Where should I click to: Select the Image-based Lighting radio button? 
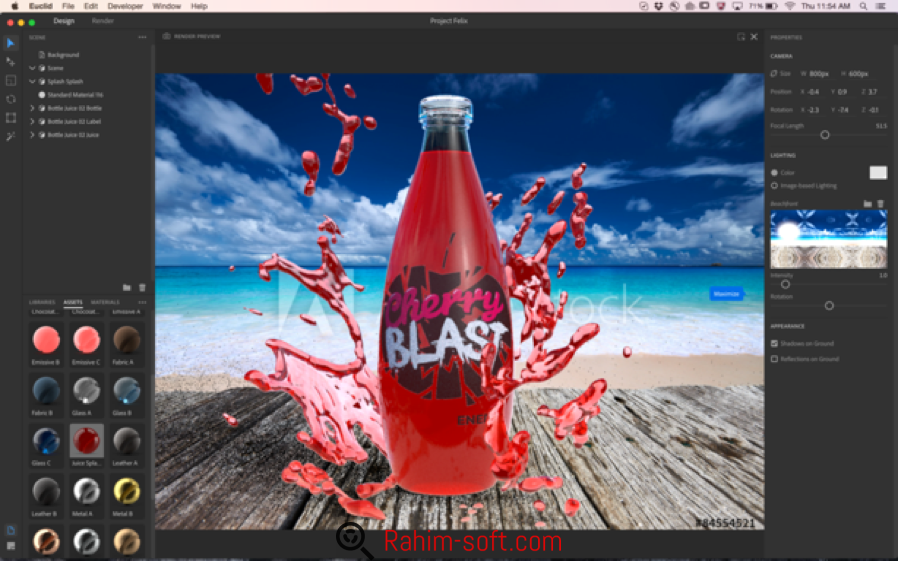coord(774,185)
